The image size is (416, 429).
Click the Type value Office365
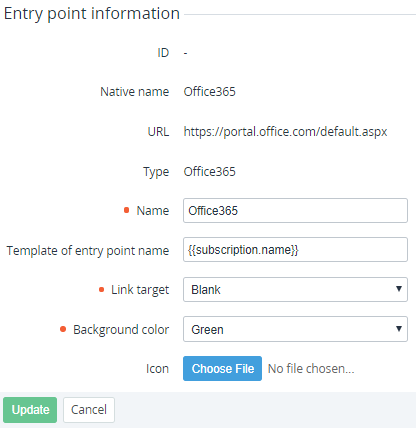[x=209, y=172]
